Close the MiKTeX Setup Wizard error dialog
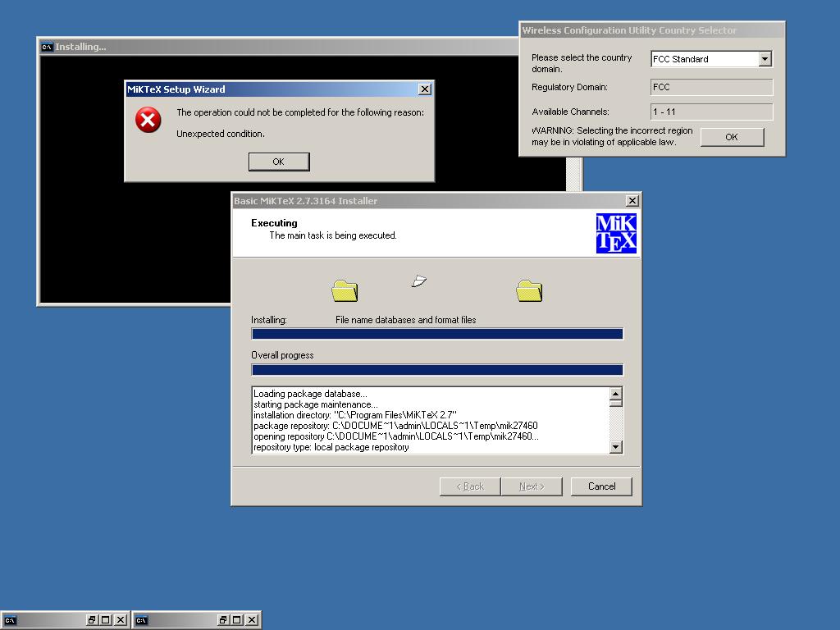This screenshot has height=630, width=840. pos(425,89)
